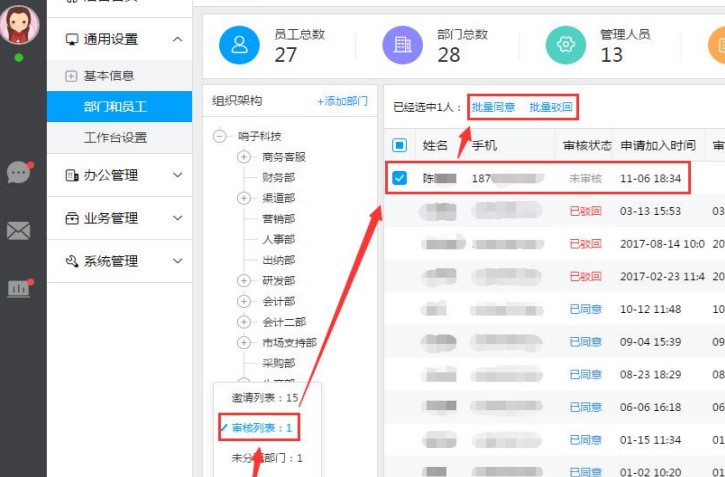Screen dimensions: 725x477
Task: Collapse the 通用设置 section chevron
Action: (178, 39)
